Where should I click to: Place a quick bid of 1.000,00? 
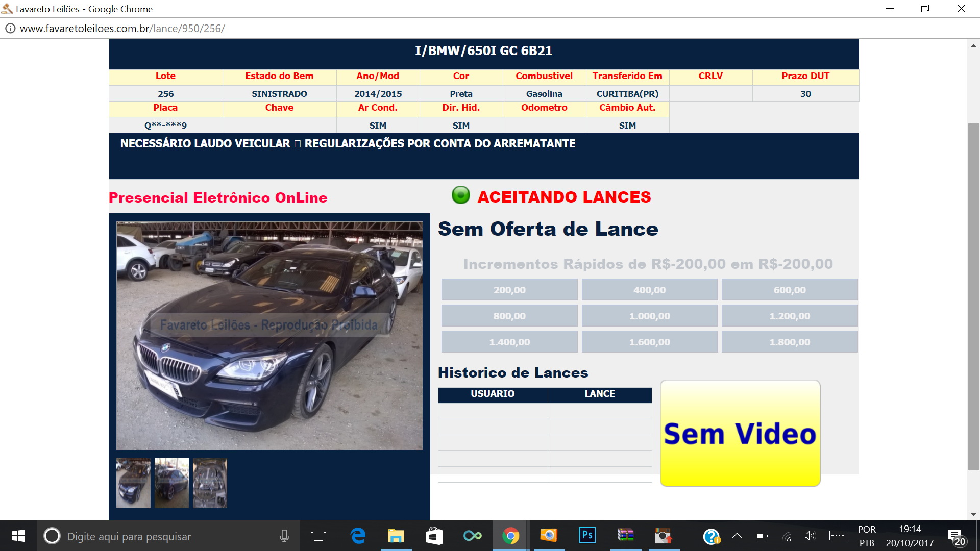tap(649, 316)
